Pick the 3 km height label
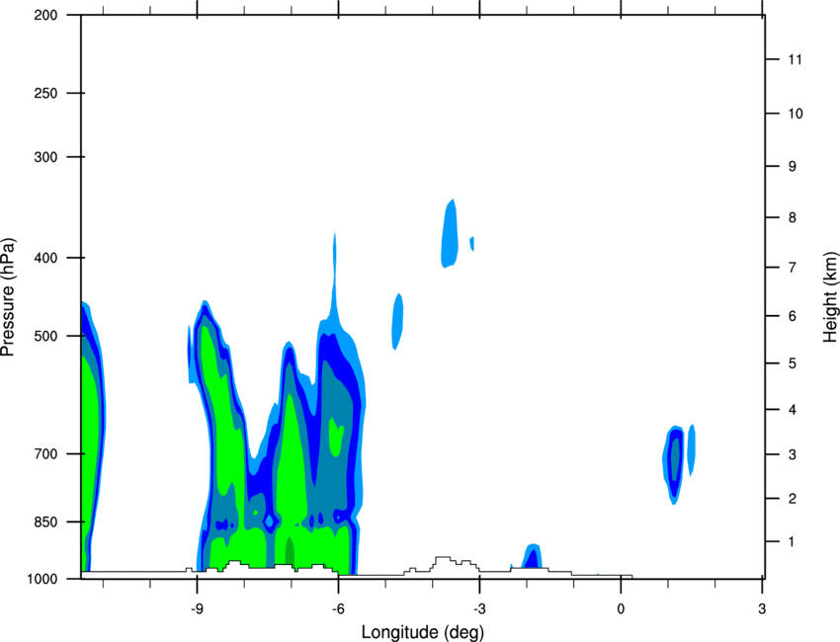This screenshot has height=642, width=840. pos(792,454)
